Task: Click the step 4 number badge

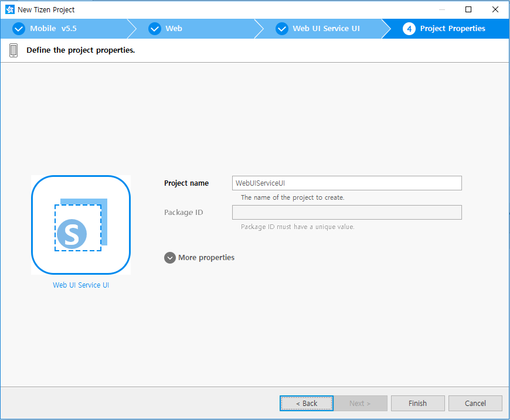Action: tap(409, 29)
